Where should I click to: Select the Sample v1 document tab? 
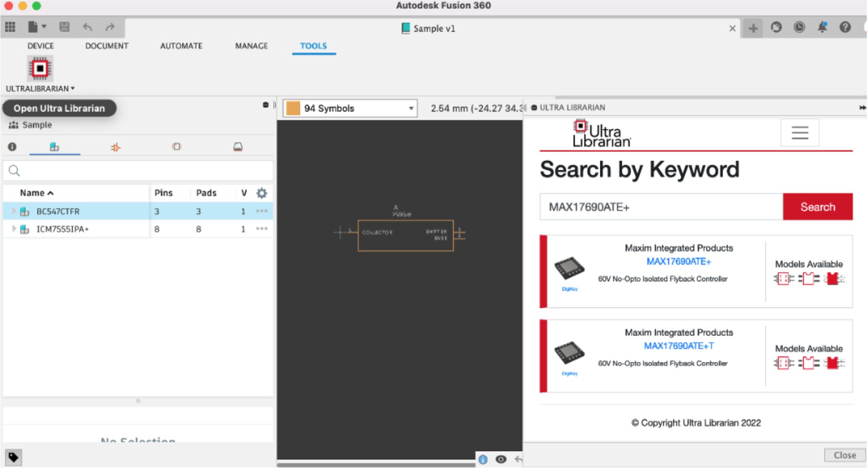429,28
